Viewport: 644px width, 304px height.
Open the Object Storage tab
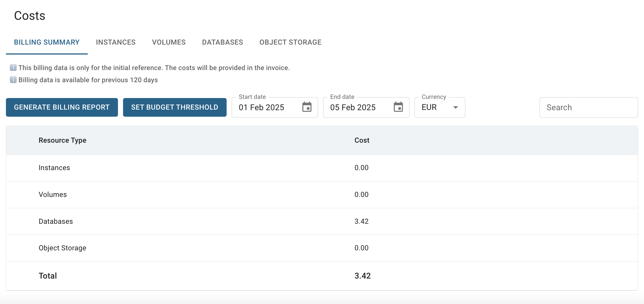tap(290, 42)
